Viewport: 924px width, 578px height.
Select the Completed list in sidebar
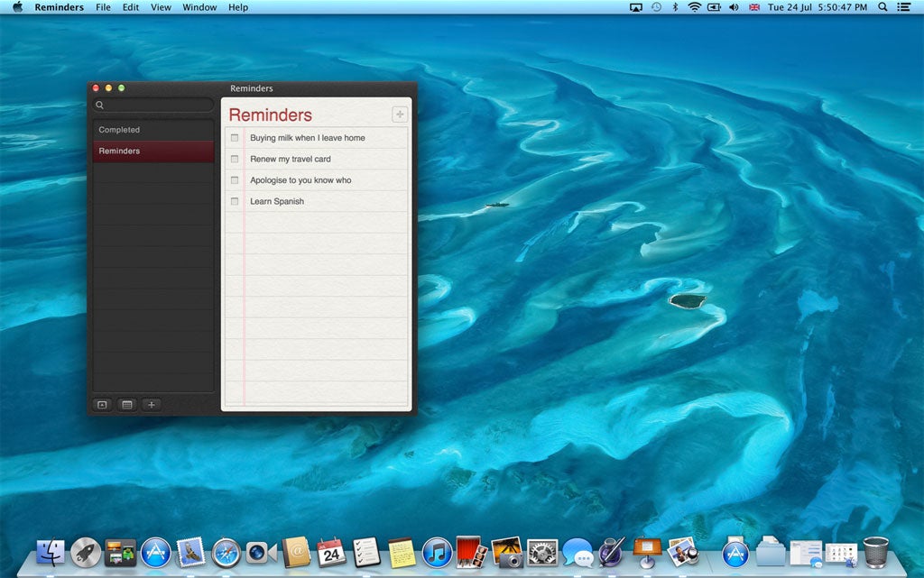[x=119, y=130]
